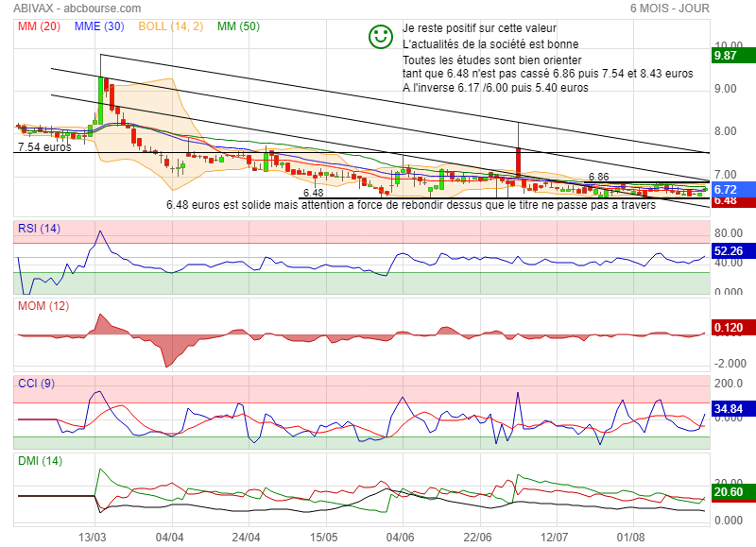The height and width of the screenshot is (547, 756).
Task: Click the green 9.87 price badge
Action: (x=734, y=56)
